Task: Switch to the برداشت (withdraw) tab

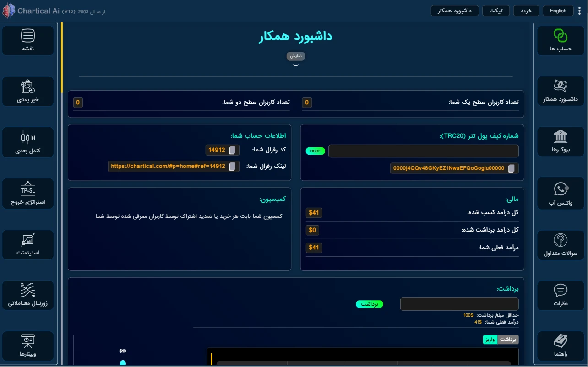Action: pyautogui.click(x=507, y=340)
